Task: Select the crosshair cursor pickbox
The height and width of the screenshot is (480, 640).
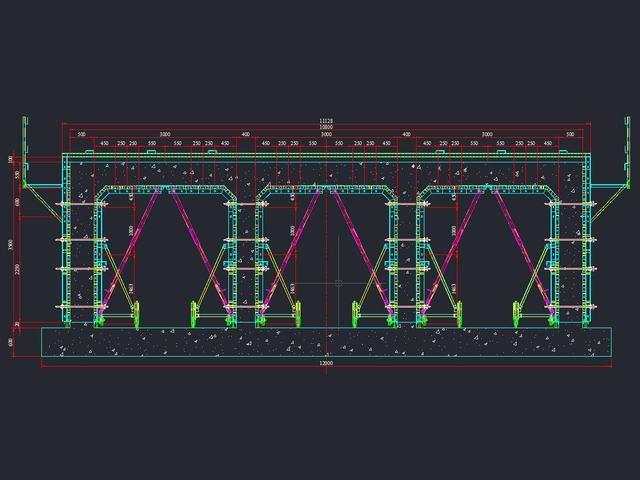Action: tap(338, 283)
